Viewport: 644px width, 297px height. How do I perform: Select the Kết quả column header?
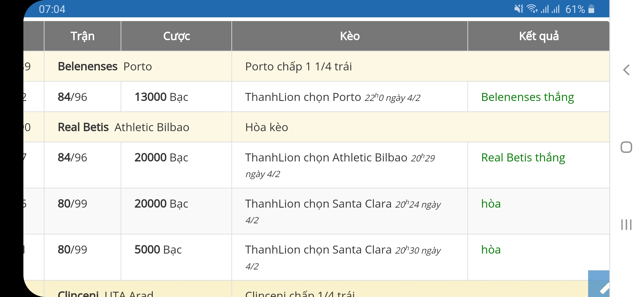point(539,36)
